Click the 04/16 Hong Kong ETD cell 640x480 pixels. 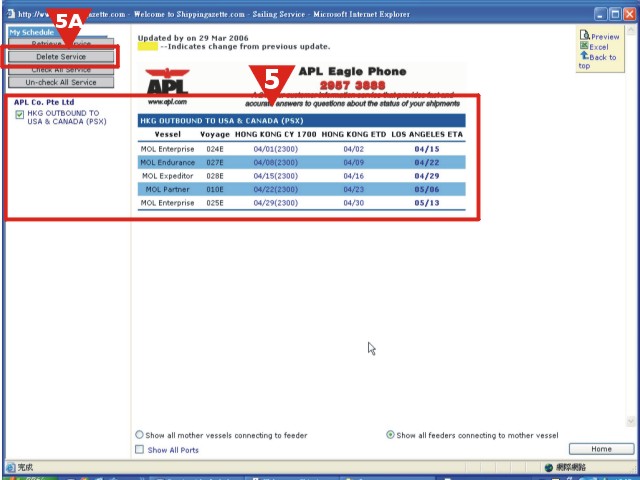(x=353, y=176)
